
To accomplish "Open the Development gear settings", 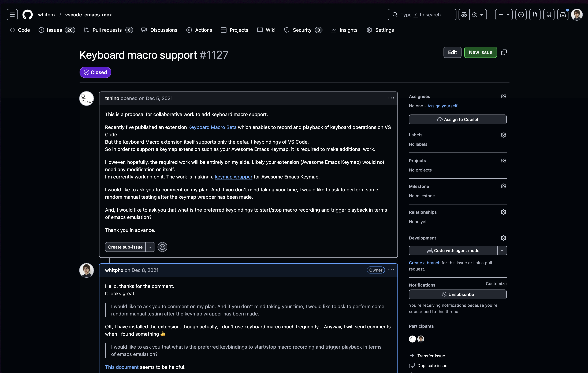I will point(503,238).
